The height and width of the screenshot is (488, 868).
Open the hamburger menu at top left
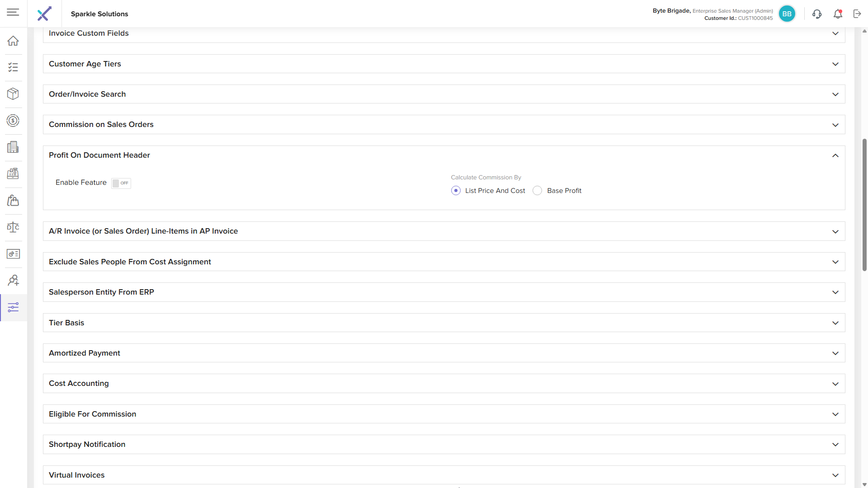tap(13, 12)
